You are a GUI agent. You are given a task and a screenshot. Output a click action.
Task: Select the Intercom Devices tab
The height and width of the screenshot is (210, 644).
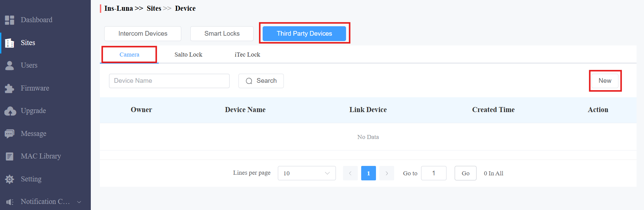pyautogui.click(x=143, y=34)
